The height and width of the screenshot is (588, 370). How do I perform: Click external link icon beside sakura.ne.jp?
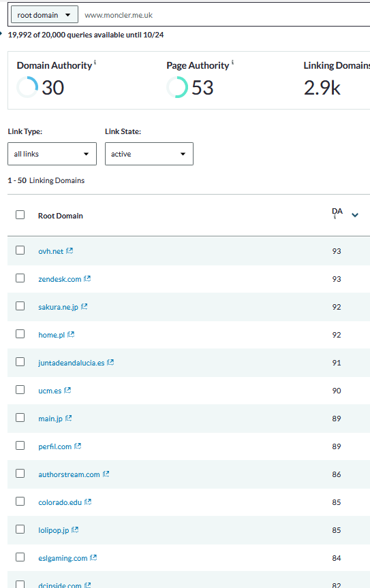84,306
